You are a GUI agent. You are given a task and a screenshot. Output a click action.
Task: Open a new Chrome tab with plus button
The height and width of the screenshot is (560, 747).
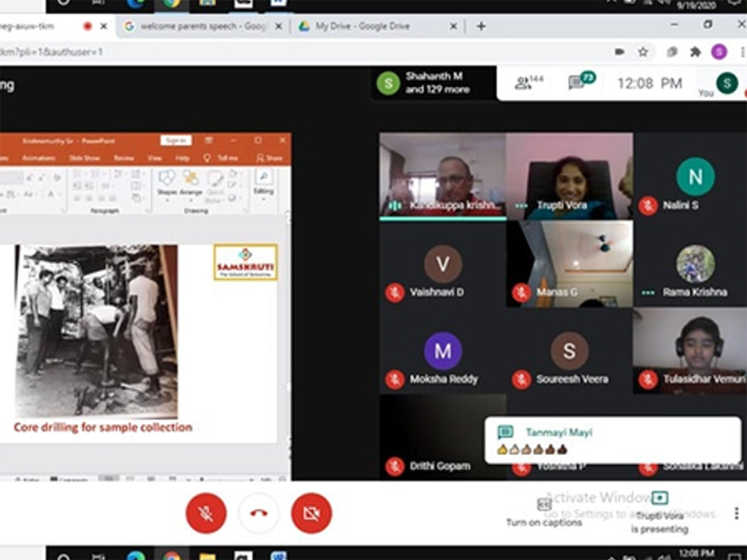click(481, 26)
